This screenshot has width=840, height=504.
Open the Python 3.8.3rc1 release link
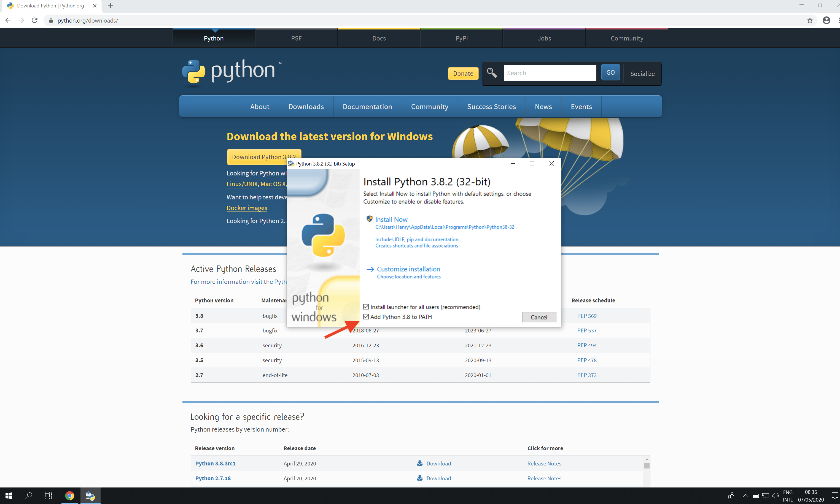point(216,463)
